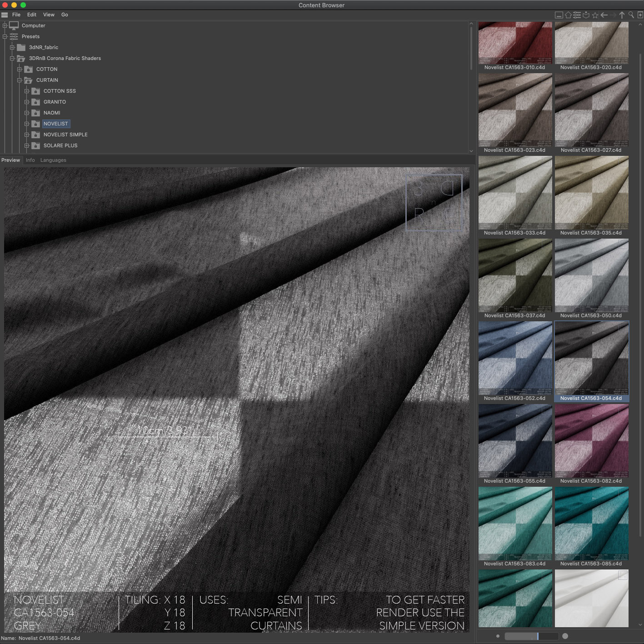Expand the SOLARE PLUS node
Screen dimensions: 644x644
point(27,146)
